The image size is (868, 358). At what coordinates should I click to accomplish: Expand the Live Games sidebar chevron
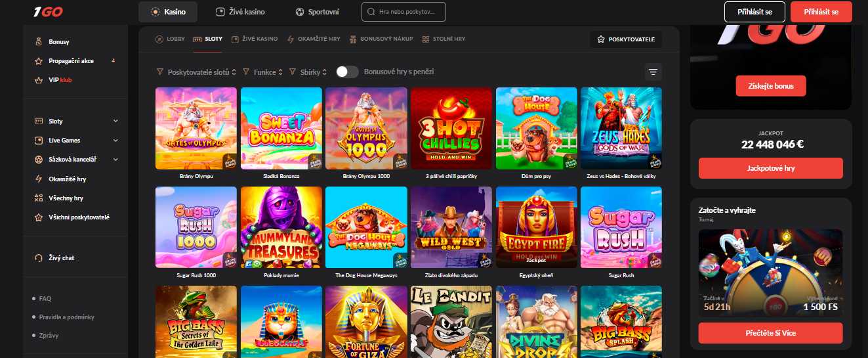click(x=115, y=141)
